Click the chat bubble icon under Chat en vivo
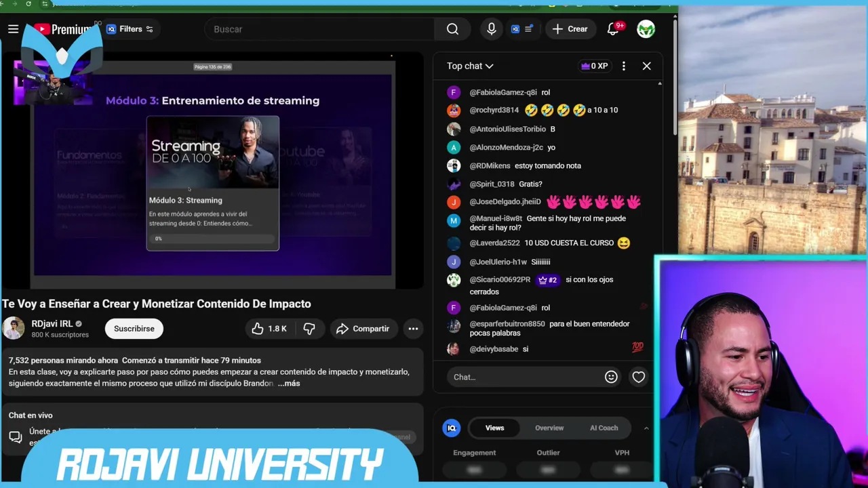 pos(16,437)
